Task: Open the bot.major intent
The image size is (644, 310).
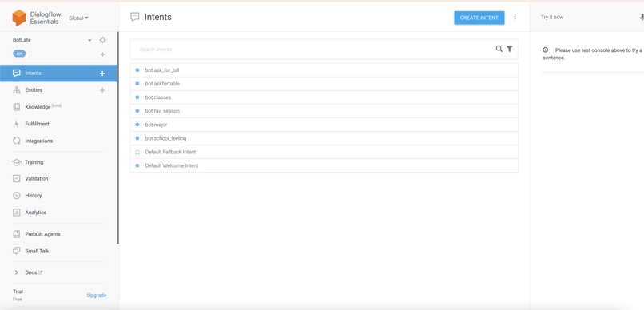Action: coord(324,125)
